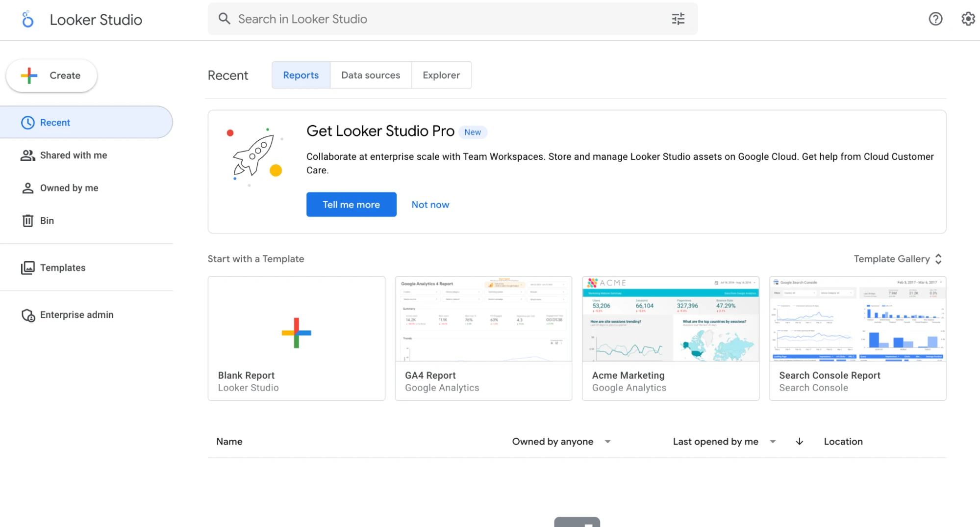Open advanced search options slider icon

tap(678, 19)
